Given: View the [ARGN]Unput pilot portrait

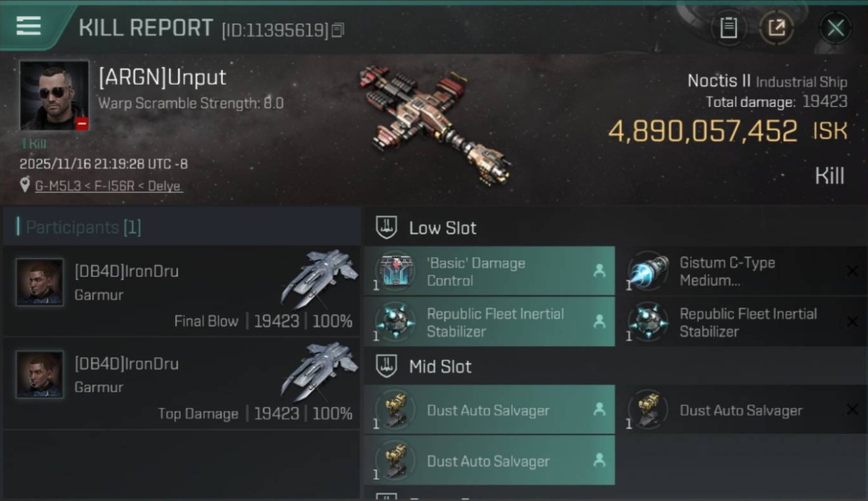Looking at the screenshot, I should [54, 96].
